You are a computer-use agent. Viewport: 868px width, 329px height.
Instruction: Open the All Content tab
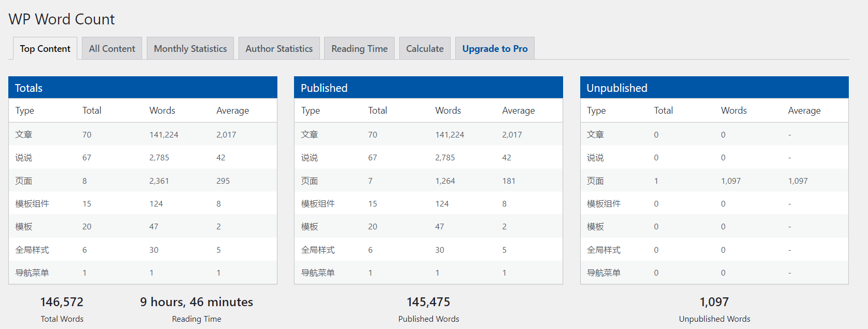pyautogui.click(x=112, y=49)
